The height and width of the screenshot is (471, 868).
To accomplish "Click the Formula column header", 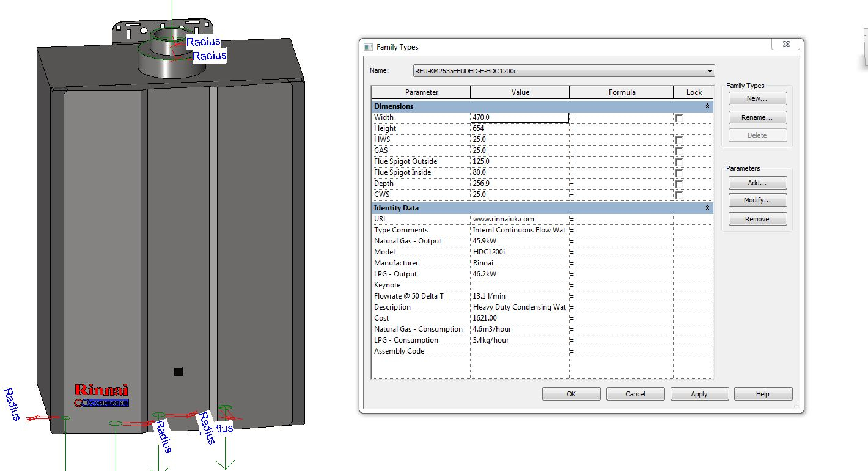I will [622, 92].
